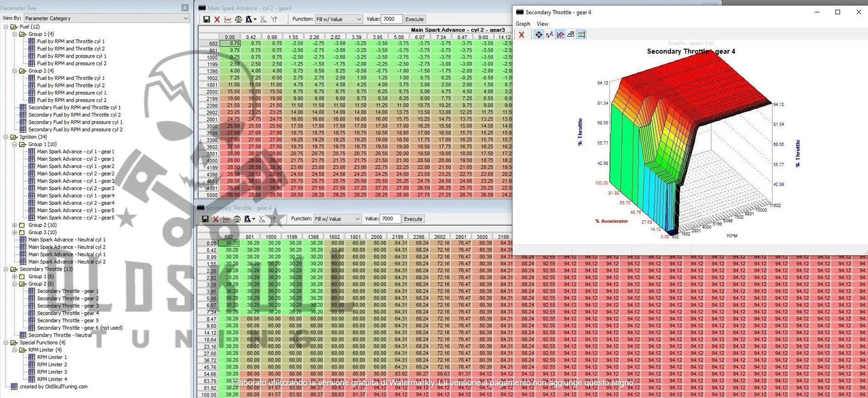
Task: Select RPM Limiter 1 in parameter tree
Action: [x=52, y=357]
